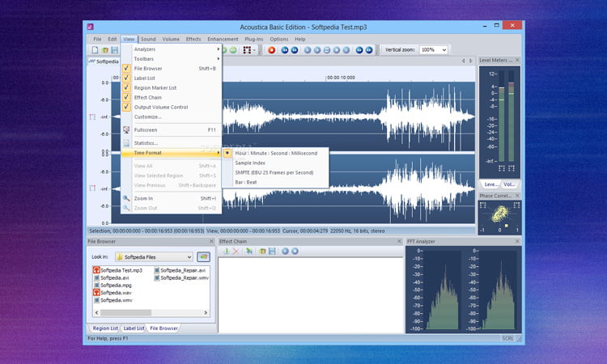Click the New file icon in toolbar
607x364 pixels.
coord(95,50)
